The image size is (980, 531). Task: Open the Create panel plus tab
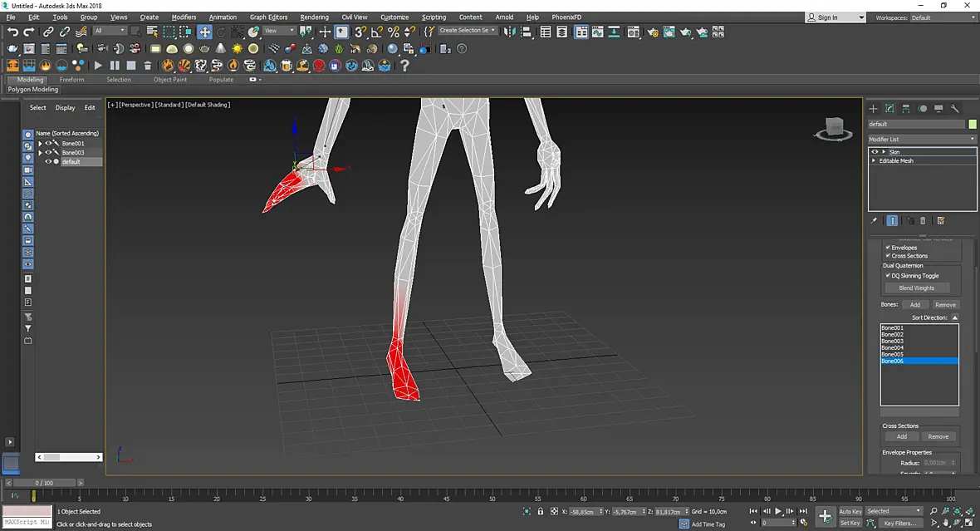point(873,108)
